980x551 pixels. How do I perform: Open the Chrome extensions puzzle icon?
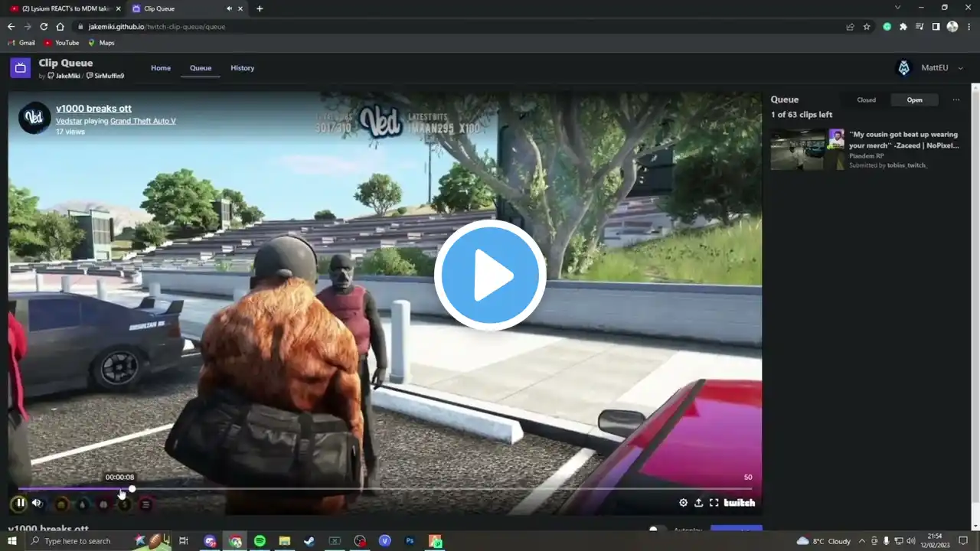(903, 26)
